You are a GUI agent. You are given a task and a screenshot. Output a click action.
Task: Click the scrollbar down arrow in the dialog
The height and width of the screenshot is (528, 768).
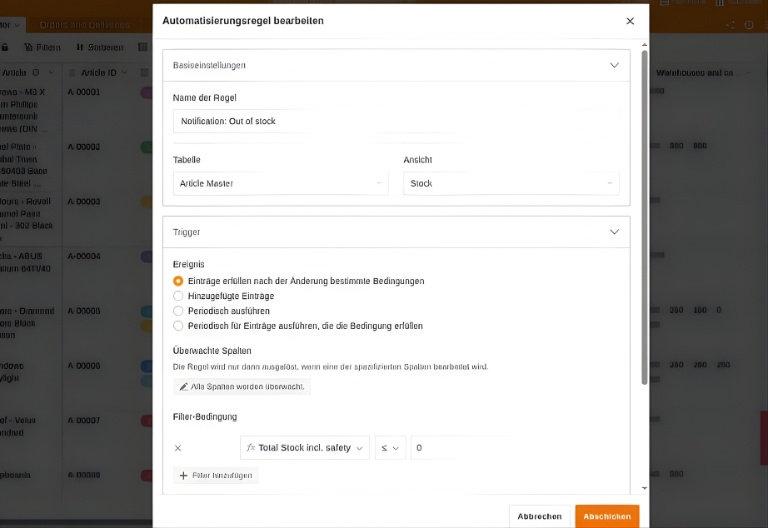pyautogui.click(x=644, y=488)
